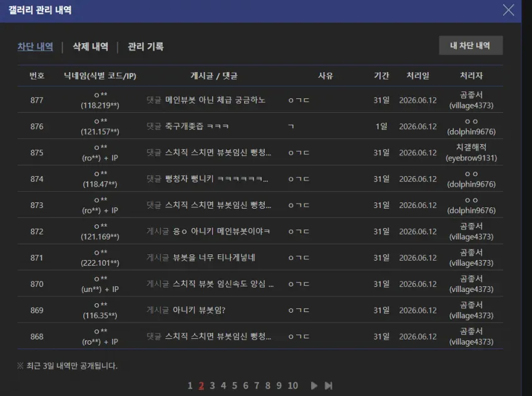Click the 번호 column header
The width and height of the screenshot is (532, 396).
[37, 75]
